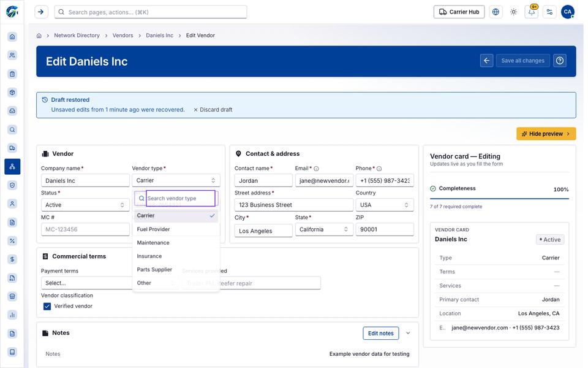Click the Completeness progress bar
Screen dimensions: 588x368
coord(500,198)
